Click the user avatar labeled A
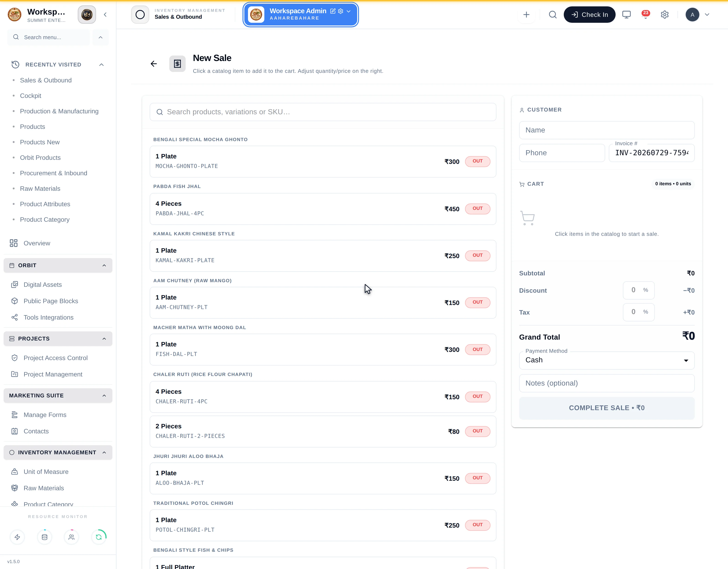This screenshot has height=569, width=728. tap(692, 15)
